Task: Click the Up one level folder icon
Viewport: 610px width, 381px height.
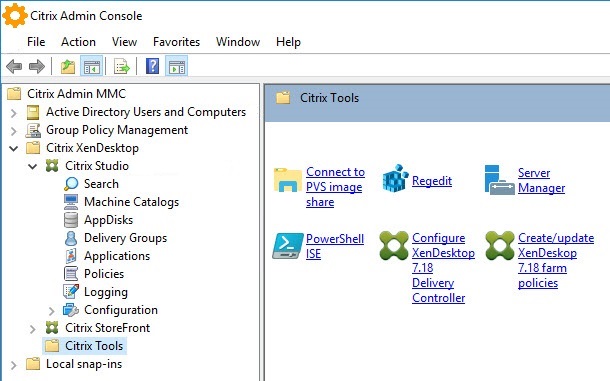Action: point(68,67)
